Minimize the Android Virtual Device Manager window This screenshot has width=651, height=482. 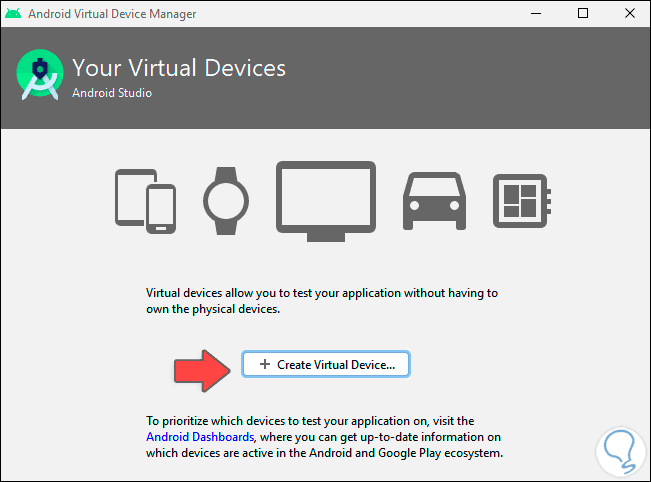(x=536, y=13)
